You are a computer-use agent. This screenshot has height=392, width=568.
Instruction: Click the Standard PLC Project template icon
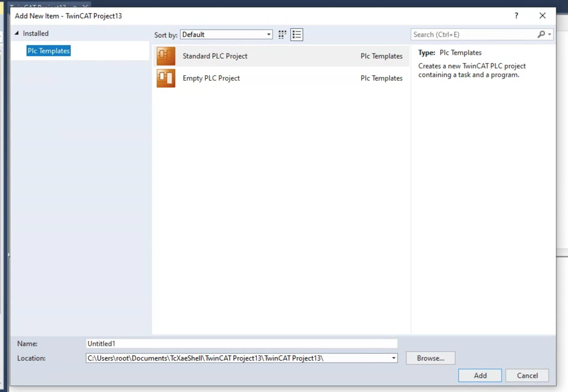point(166,56)
